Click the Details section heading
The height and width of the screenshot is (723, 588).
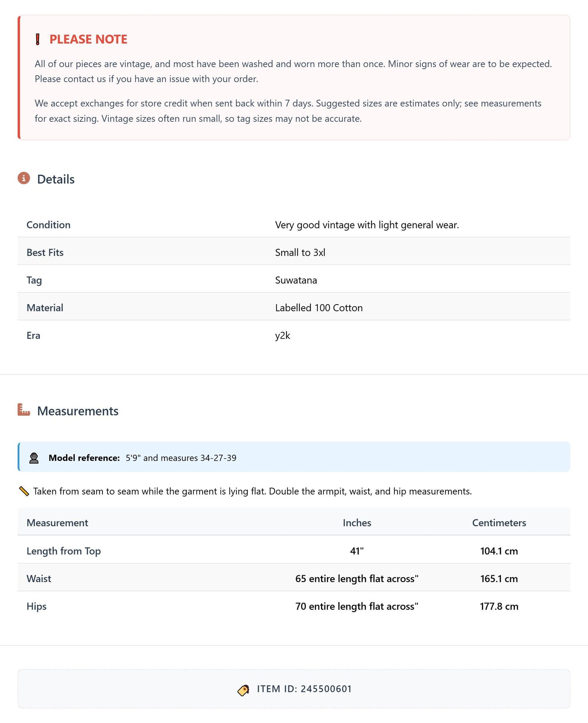tap(56, 179)
